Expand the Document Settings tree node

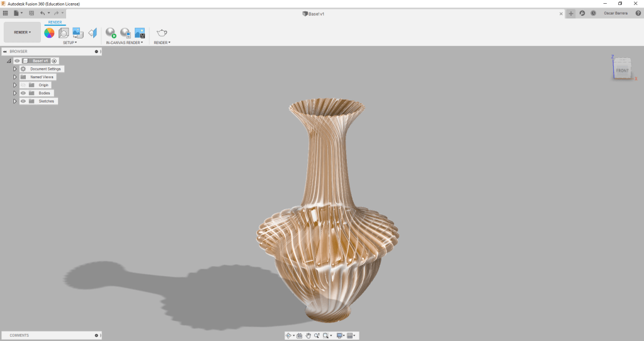[x=14, y=69]
